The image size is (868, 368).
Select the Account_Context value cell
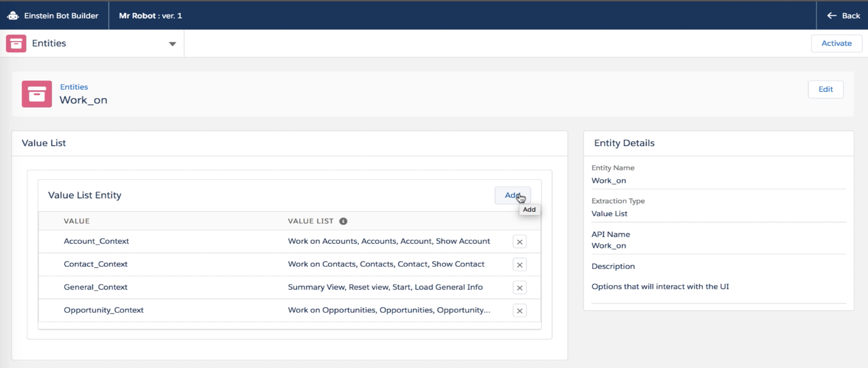coord(96,241)
